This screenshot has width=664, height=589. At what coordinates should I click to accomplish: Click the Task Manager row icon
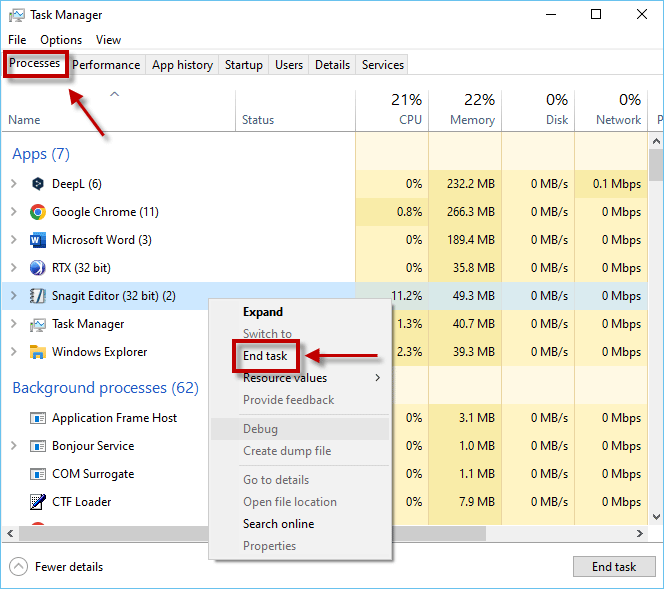(x=38, y=324)
